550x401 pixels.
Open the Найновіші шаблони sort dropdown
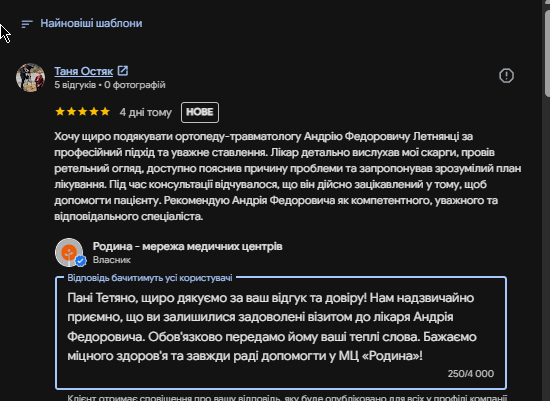click(x=82, y=24)
